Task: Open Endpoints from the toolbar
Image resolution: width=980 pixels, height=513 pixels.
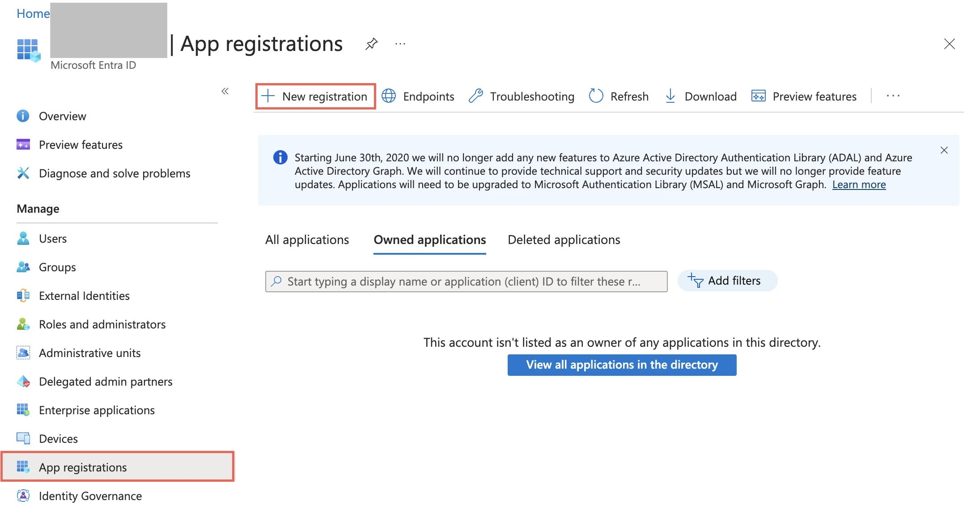Action: [418, 96]
